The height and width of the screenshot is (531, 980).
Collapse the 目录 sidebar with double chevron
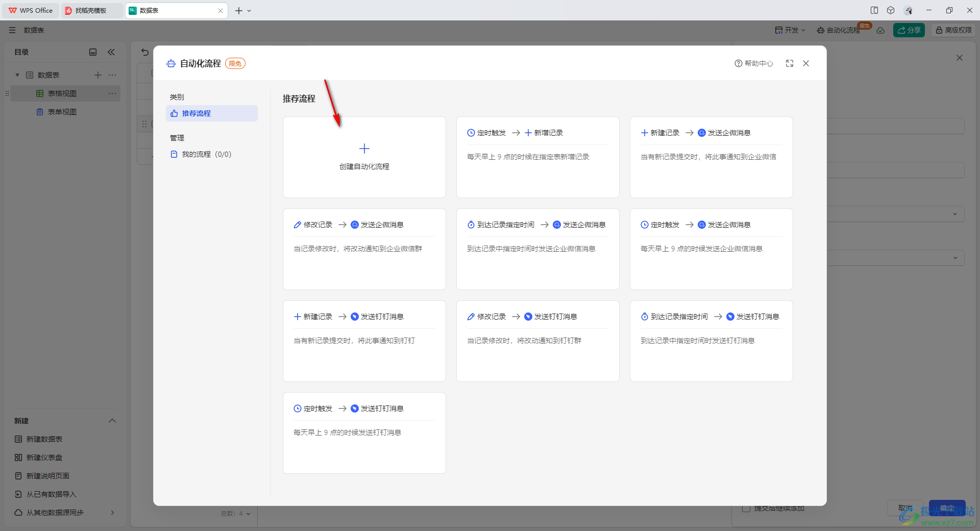111,52
